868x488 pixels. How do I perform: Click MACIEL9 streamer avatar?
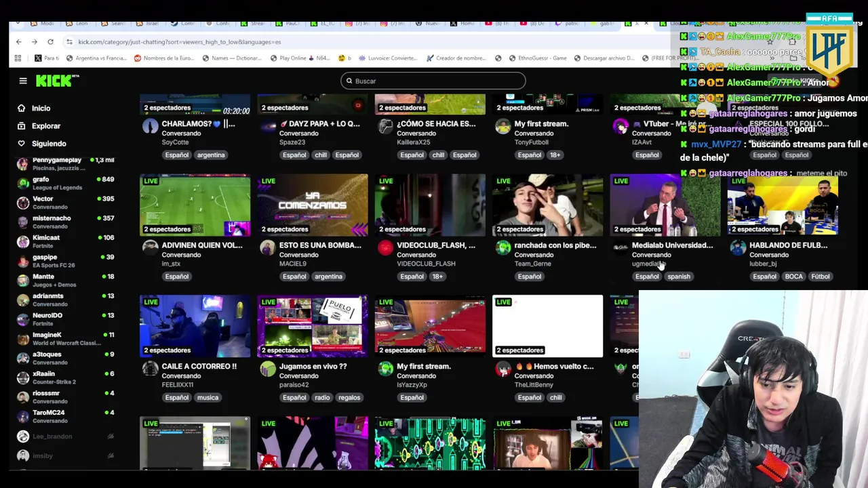[x=268, y=248]
